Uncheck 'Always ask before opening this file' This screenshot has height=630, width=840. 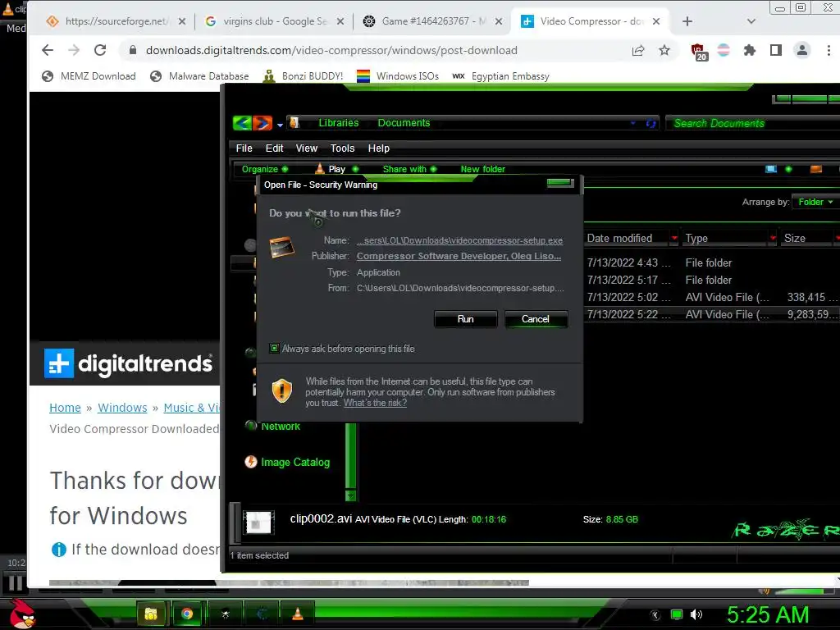[274, 349]
